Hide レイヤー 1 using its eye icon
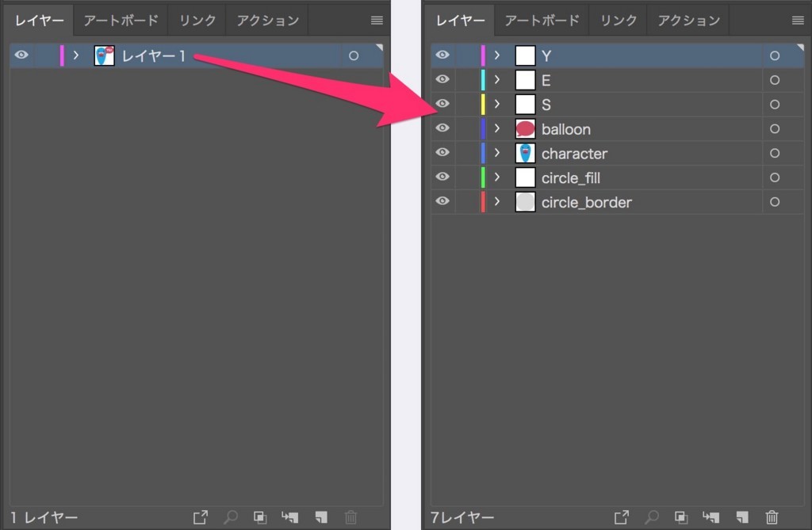This screenshot has height=530, width=812. click(21, 55)
